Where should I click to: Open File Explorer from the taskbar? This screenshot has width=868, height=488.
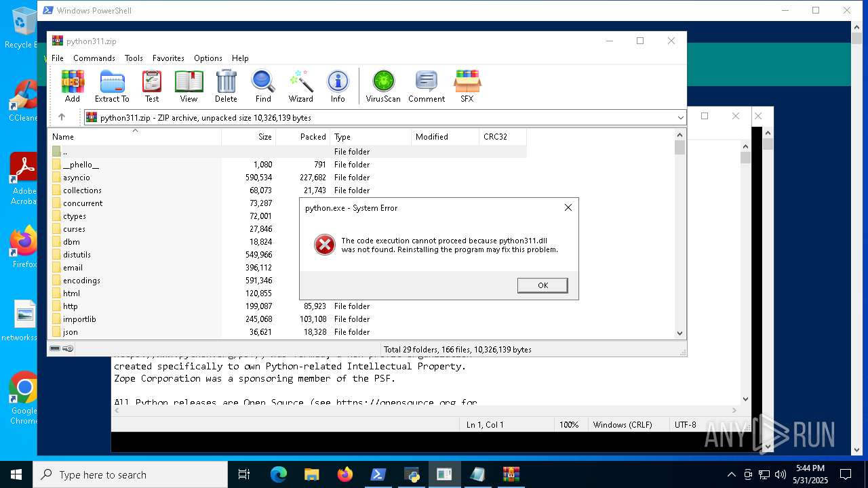(x=312, y=474)
